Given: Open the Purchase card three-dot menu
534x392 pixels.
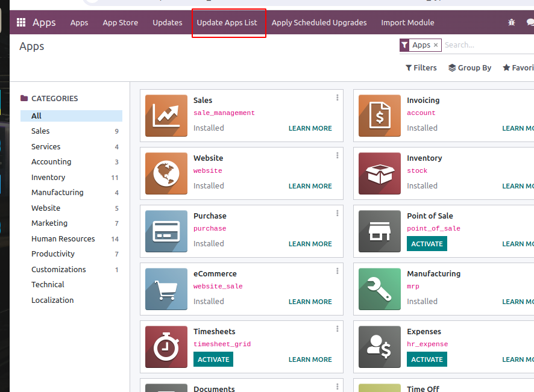Looking at the screenshot, I should (x=337, y=213).
